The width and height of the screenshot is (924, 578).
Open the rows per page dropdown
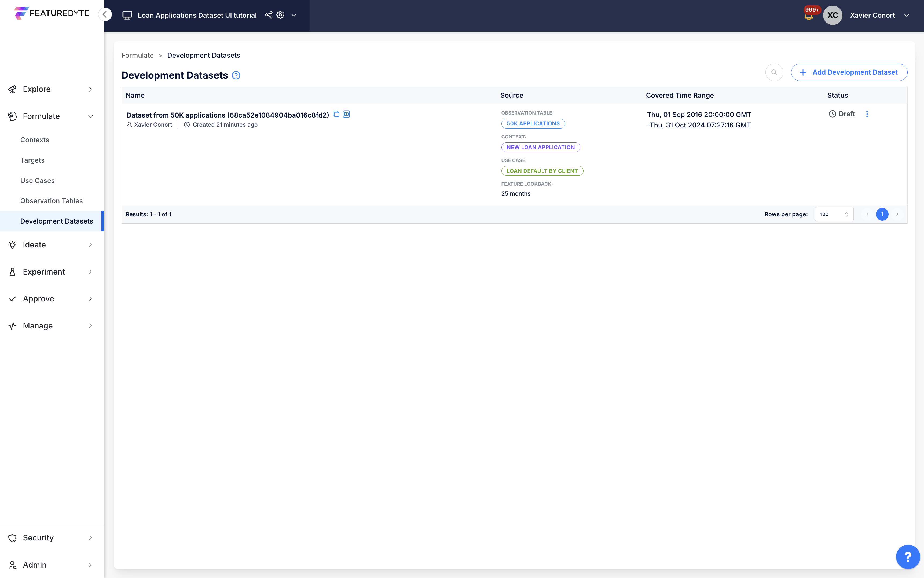point(833,214)
